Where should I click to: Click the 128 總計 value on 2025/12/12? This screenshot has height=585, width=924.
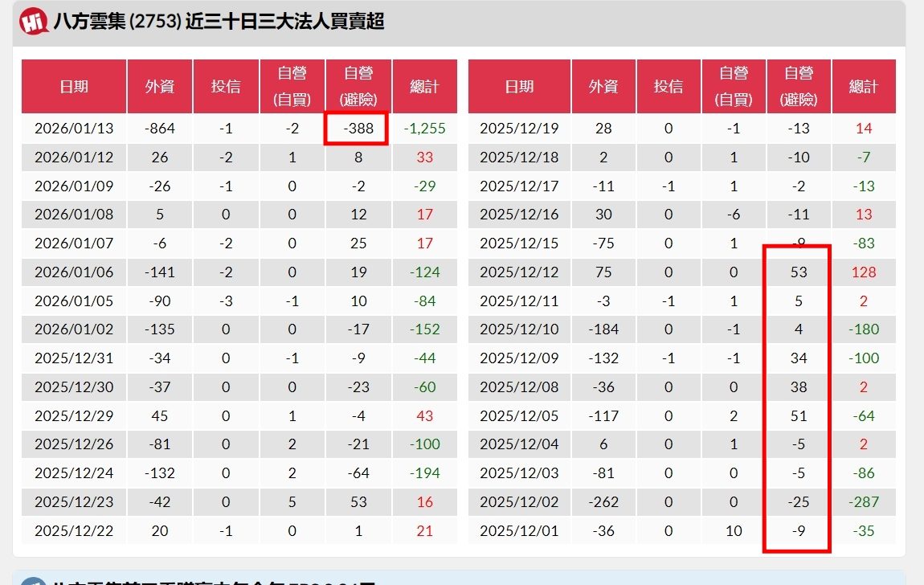(864, 272)
